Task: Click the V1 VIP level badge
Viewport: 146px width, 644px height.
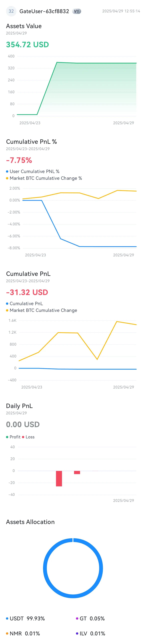Action: 76,11
